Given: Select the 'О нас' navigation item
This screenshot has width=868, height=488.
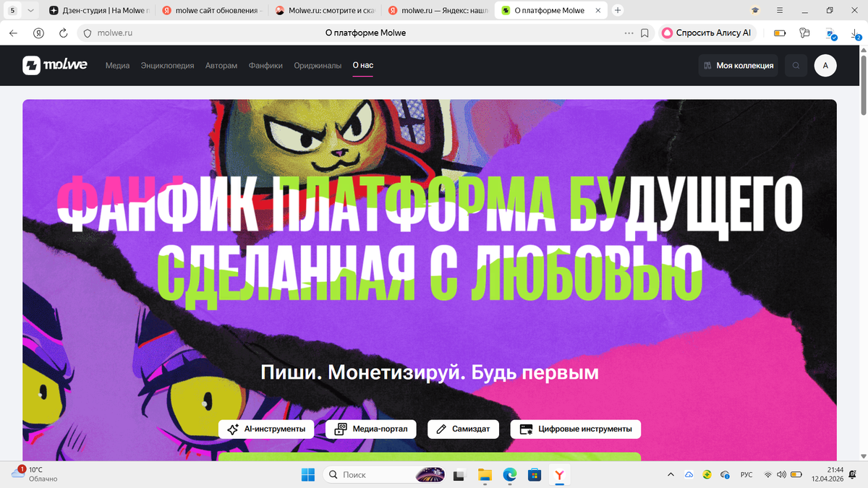Looking at the screenshot, I should [x=363, y=65].
